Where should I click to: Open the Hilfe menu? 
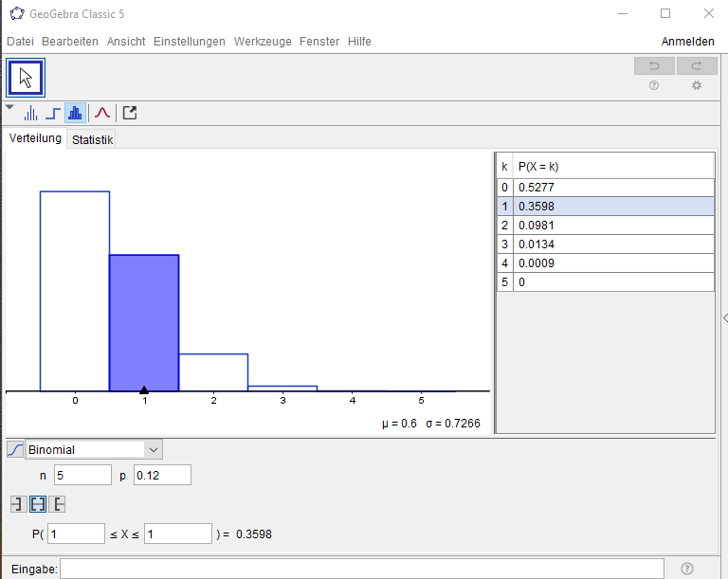[359, 42]
